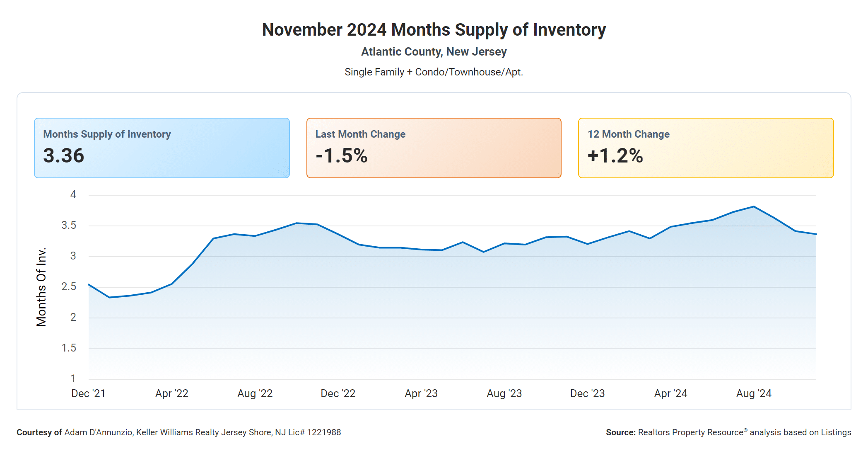Click the Apr '22 x-axis label
Image resolution: width=868 pixels, height=456 pixels.
click(171, 393)
